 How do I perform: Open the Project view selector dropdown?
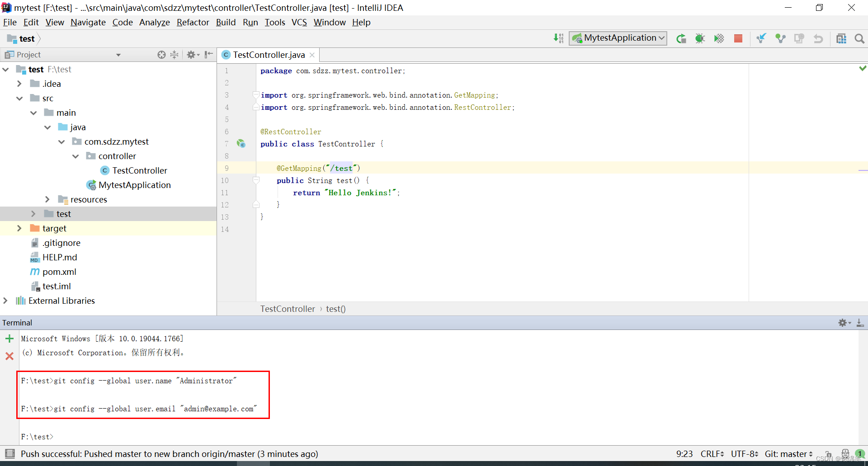118,55
